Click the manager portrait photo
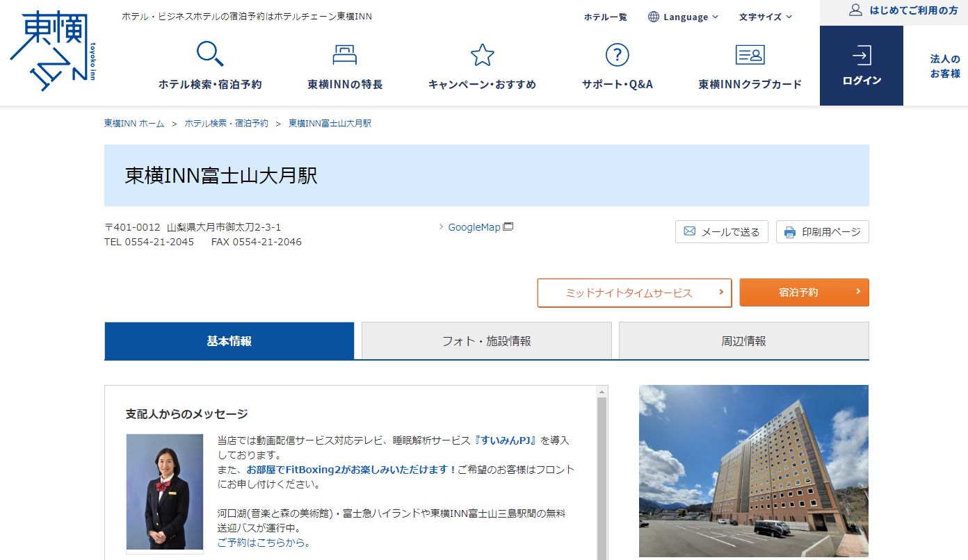Viewport: 968px width, 560px height. pyautogui.click(x=165, y=492)
